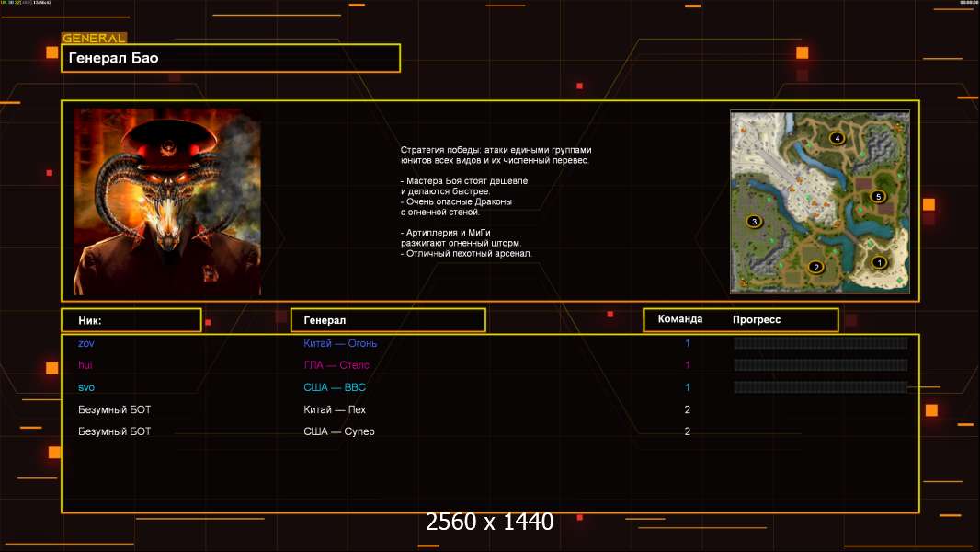Click the Прогресс column header
Image resolution: width=980 pixels, height=552 pixels.
coord(757,320)
